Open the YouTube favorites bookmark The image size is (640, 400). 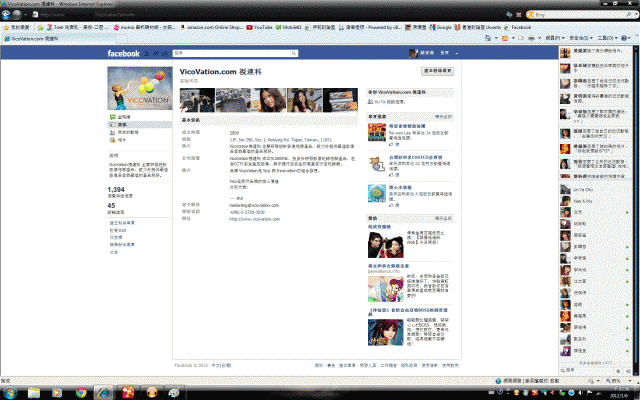pyautogui.click(x=259, y=27)
